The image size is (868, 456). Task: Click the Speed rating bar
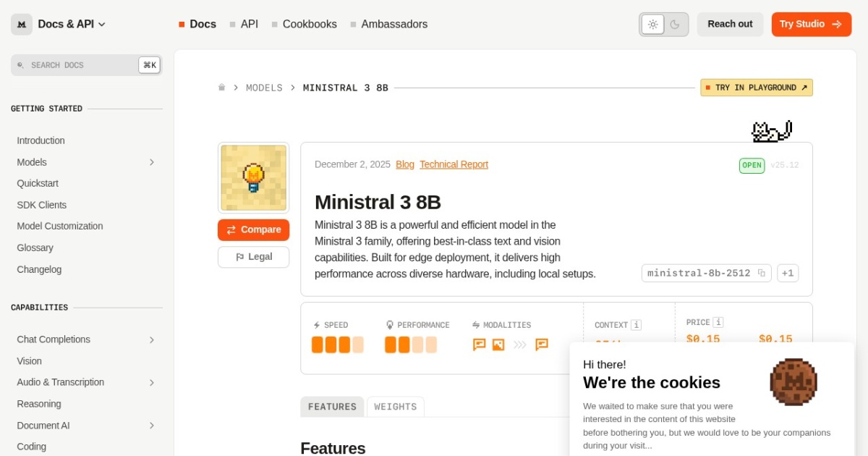tap(339, 345)
